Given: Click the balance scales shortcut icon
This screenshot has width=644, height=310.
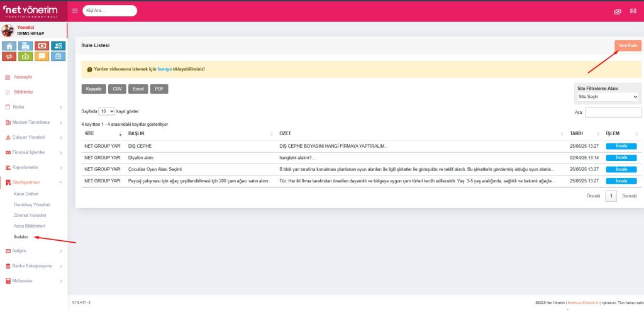Looking at the screenshot, I should coord(58,56).
